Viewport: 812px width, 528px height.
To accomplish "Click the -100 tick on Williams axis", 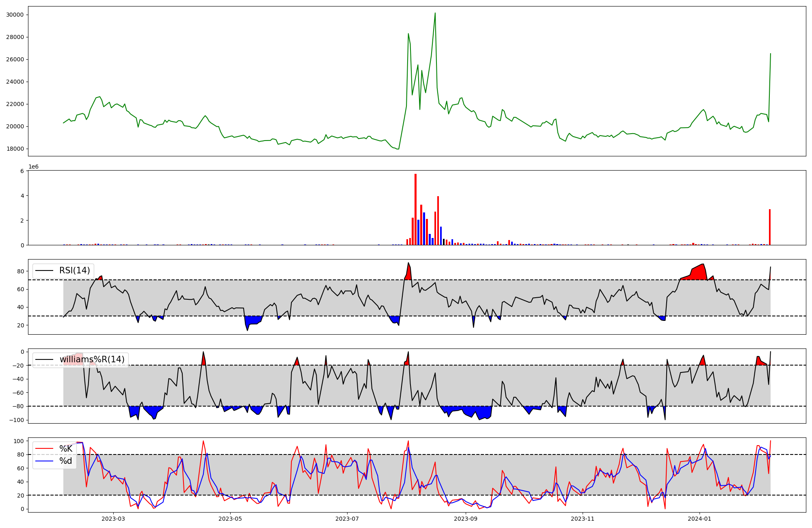I will (x=17, y=420).
